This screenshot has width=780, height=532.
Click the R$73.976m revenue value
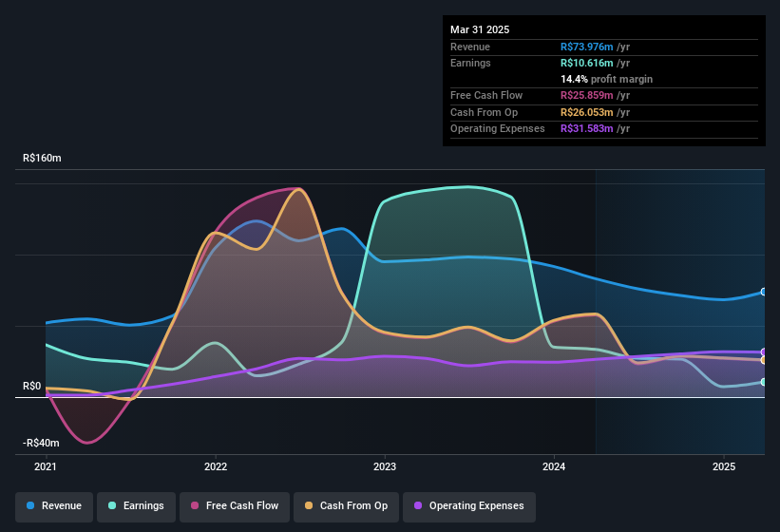click(x=586, y=47)
